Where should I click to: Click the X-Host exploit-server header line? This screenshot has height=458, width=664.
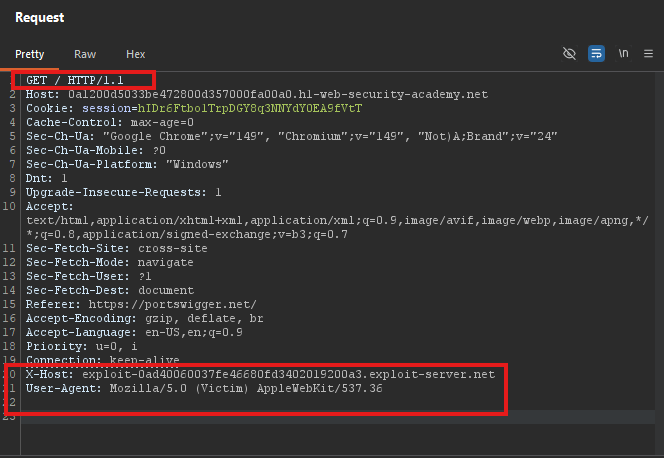260,374
